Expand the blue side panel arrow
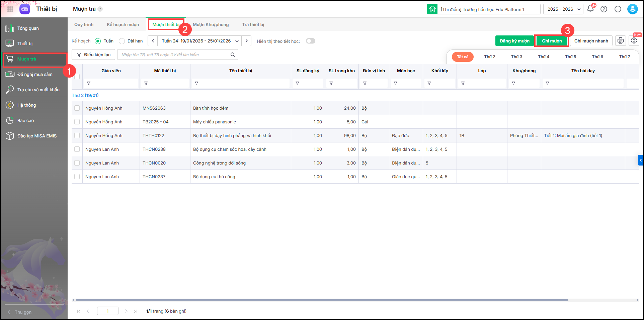Viewport: 644px width, 320px height. (x=640, y=160)
